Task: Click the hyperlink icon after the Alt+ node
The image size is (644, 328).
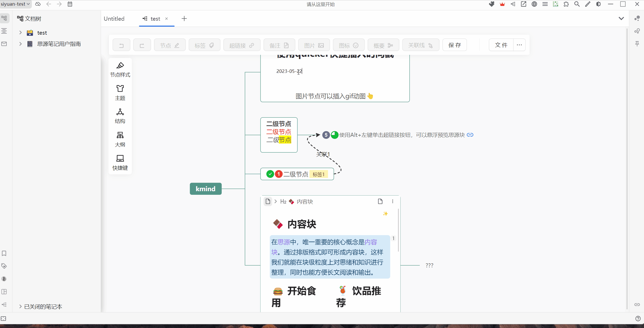Action: coord(470,135)
